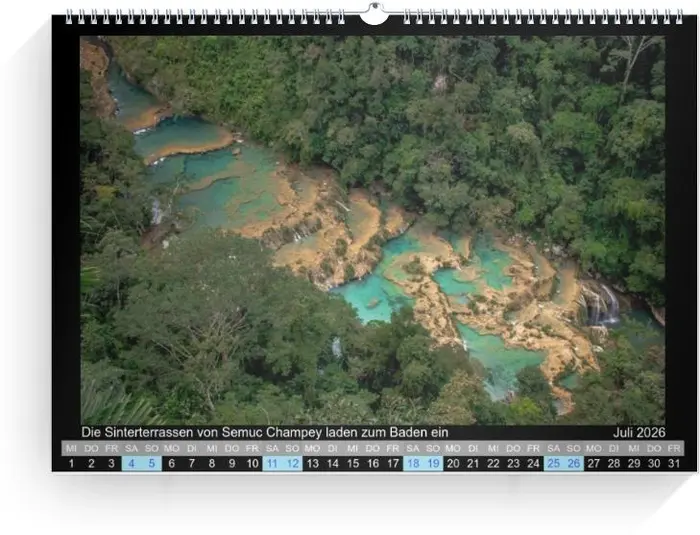This screenshot has width=700, height=535.
Task: Choose highlighted Saturday 18
Action: pos(413,463)
